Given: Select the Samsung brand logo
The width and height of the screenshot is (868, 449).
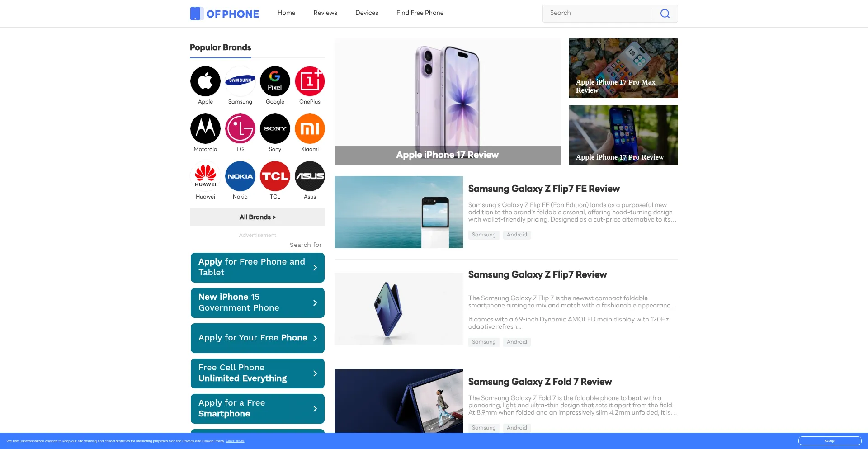Looking at the screenshot, I should (x=240, y=81).
